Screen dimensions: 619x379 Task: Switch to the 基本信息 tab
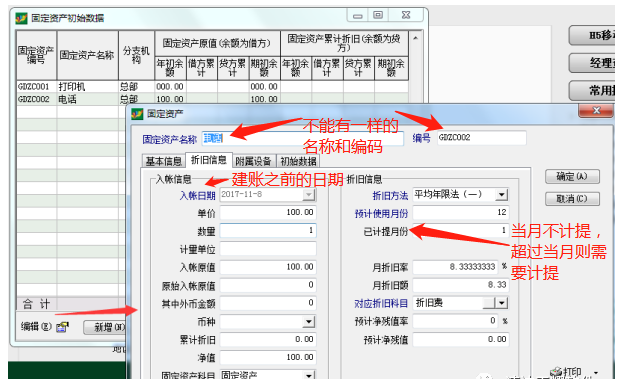tap(163, 161)
